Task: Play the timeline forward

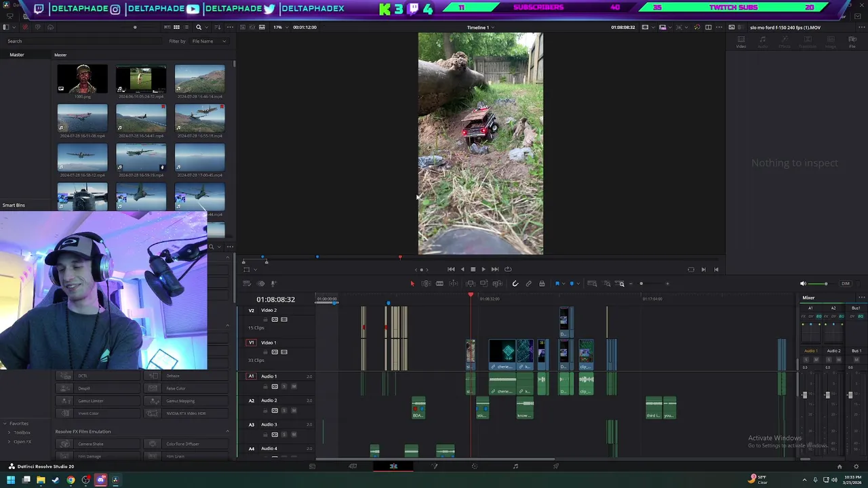Action: click(x=484, y=269)
